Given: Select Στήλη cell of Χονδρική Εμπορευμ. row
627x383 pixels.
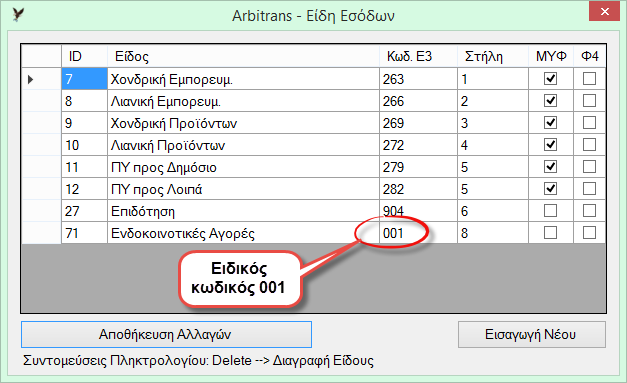Looking at the screenshot, I should coord(493,79).
